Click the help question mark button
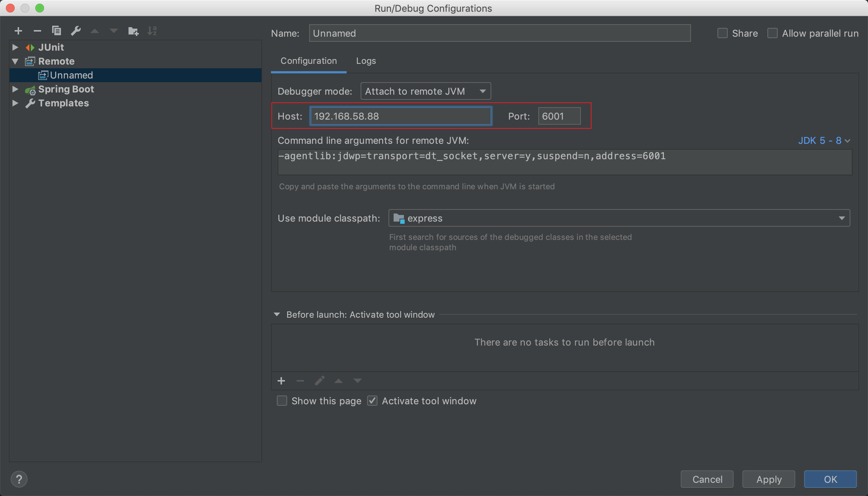The image size is (868, 496). [x=19, y=479]
